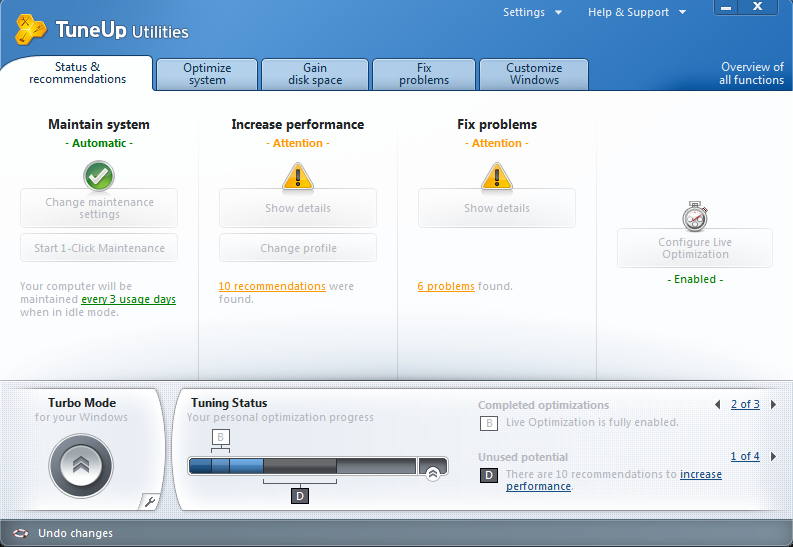
Task: Open the 10 recommendations link
Action: (x=272, y=286)
